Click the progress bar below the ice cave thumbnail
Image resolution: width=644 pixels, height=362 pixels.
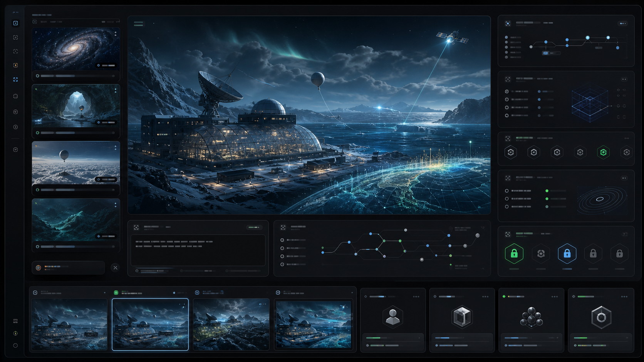(x=77, y=133)
